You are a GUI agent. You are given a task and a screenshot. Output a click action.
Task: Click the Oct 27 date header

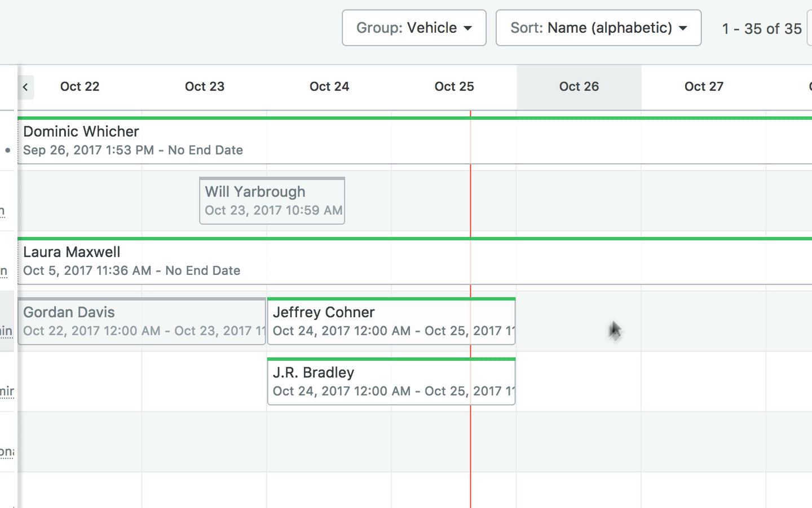click(x=704, y=86)
